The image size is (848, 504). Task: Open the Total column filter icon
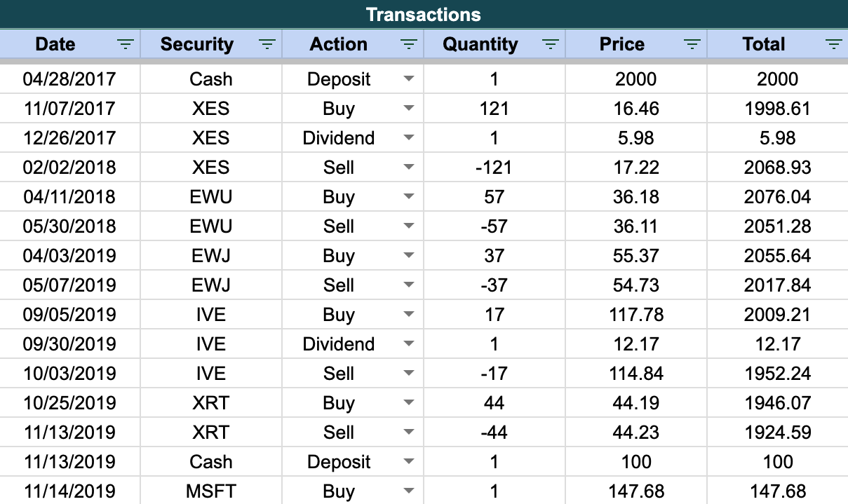(x=834, y=45)
